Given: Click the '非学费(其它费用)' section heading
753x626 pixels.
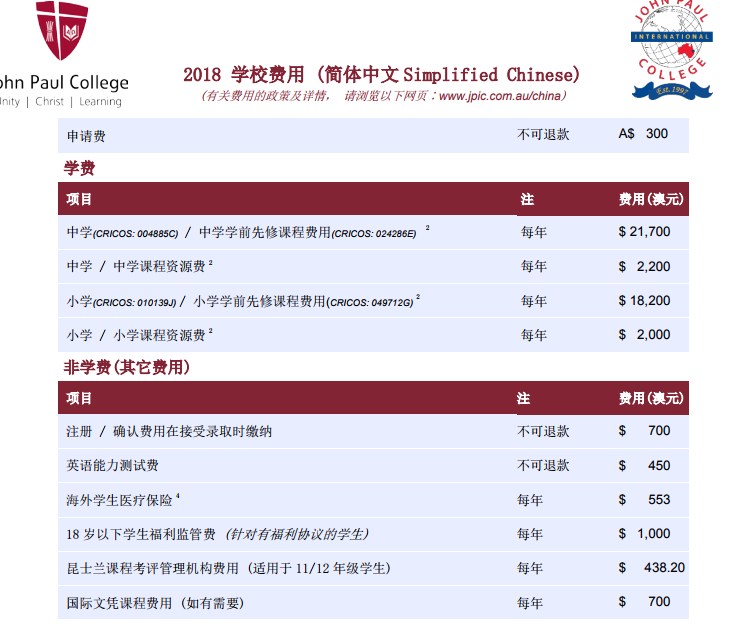Looking at the screenshot, I should 127,367.
